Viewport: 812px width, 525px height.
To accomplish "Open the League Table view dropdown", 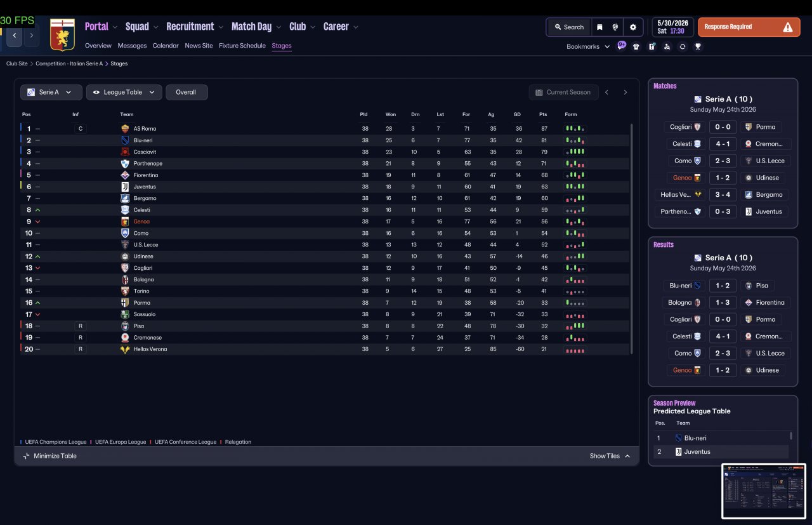I will [124, 92].
